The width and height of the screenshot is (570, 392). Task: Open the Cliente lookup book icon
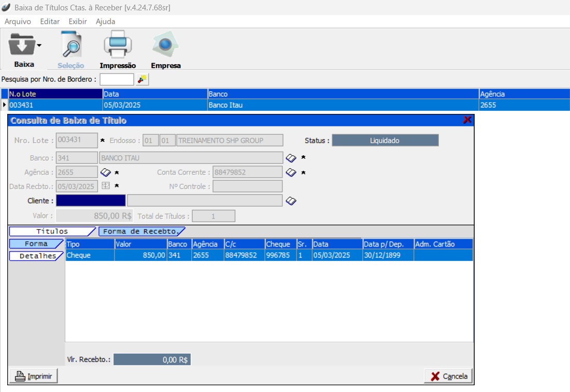coord(291,201)
